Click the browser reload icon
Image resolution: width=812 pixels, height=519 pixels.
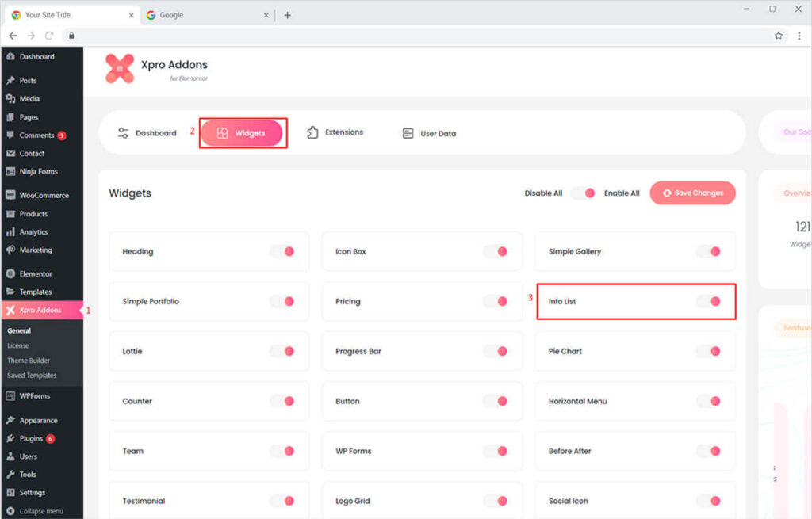point(49,36)
